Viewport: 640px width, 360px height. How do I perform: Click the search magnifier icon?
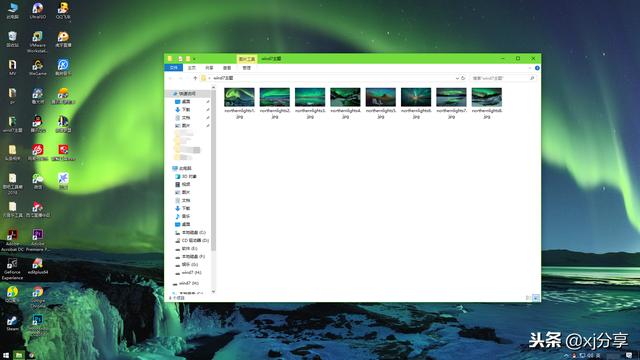[x=532, y=78]
